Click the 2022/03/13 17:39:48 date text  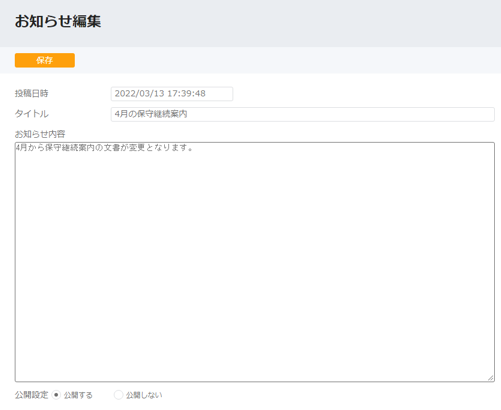tap(160, 94)
